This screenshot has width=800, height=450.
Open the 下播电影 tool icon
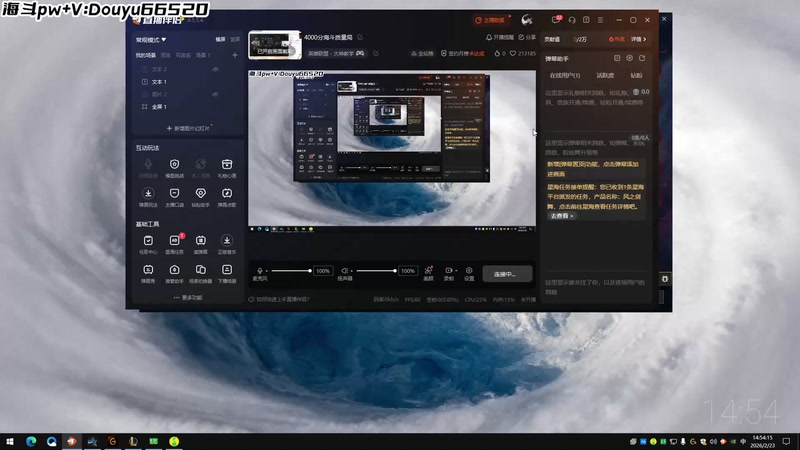[227, 273]
